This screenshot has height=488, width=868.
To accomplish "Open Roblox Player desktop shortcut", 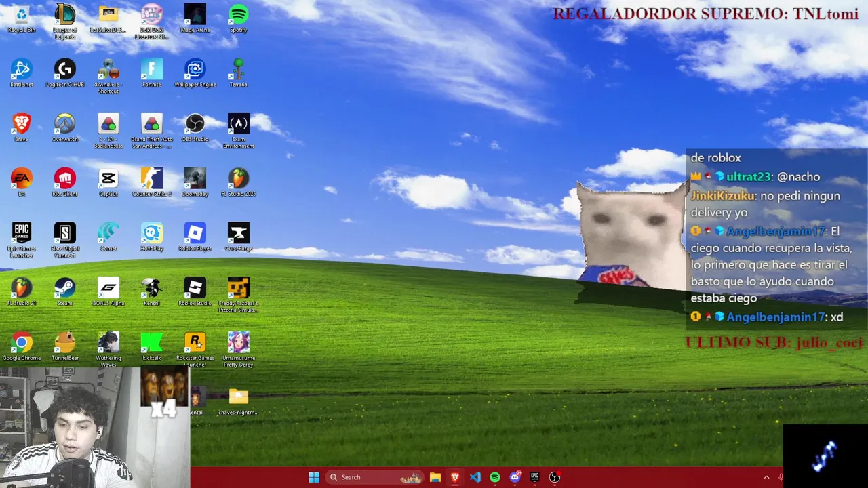I will [195, 237].
